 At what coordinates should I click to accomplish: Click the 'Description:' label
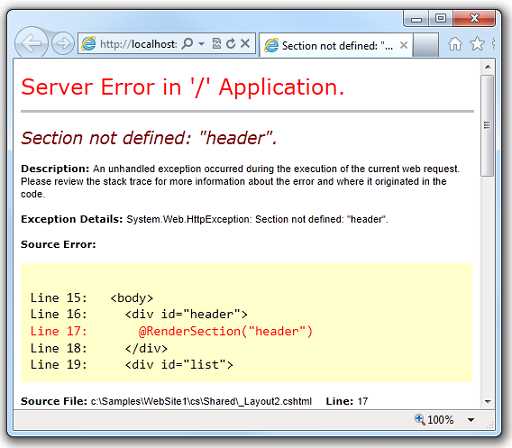pos(55,169)
